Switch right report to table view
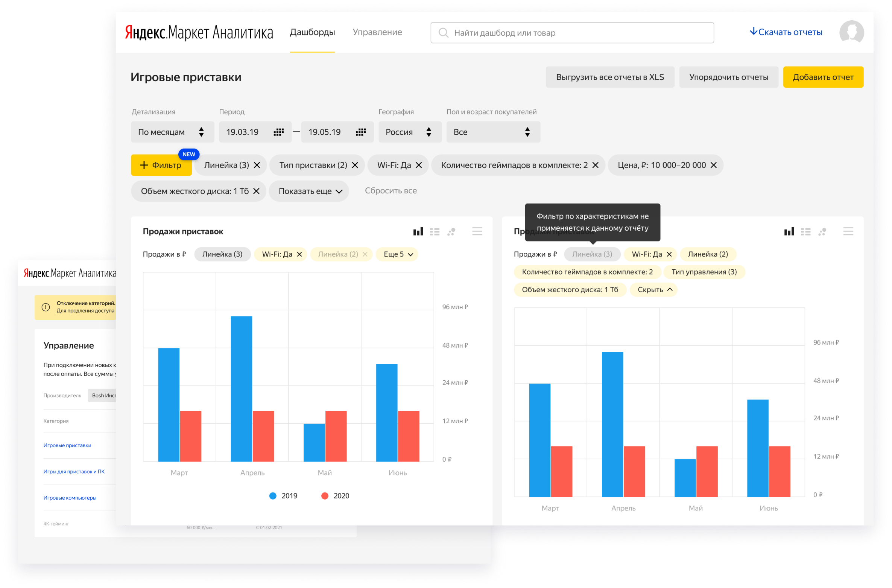This screenshot has height=588, width=892. coord(805,232)
